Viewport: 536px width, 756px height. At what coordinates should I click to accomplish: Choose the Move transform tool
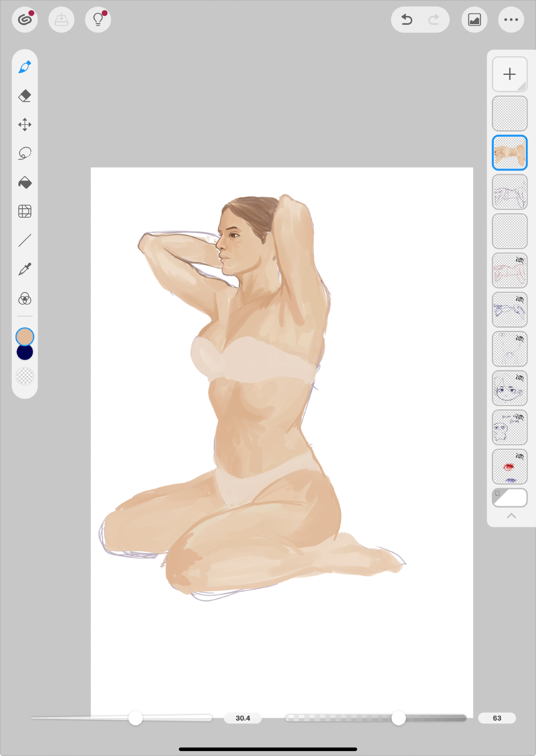coord(25,125)
